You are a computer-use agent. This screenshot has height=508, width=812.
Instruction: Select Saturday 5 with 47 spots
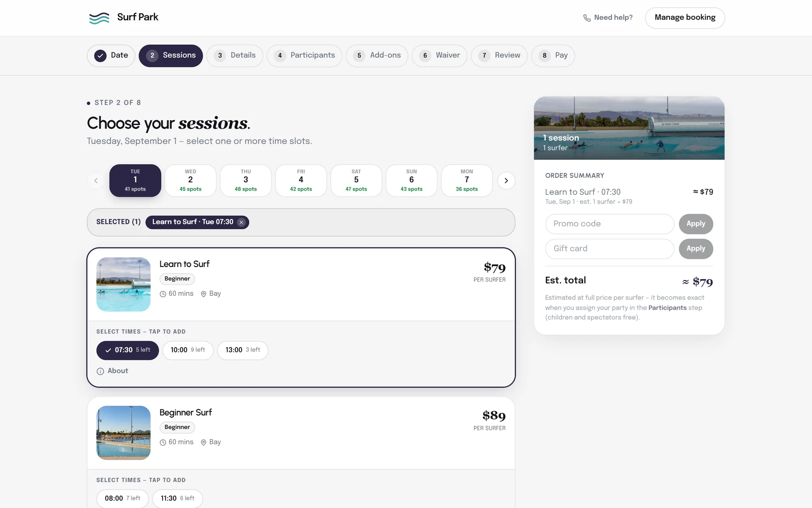[356, 180]
